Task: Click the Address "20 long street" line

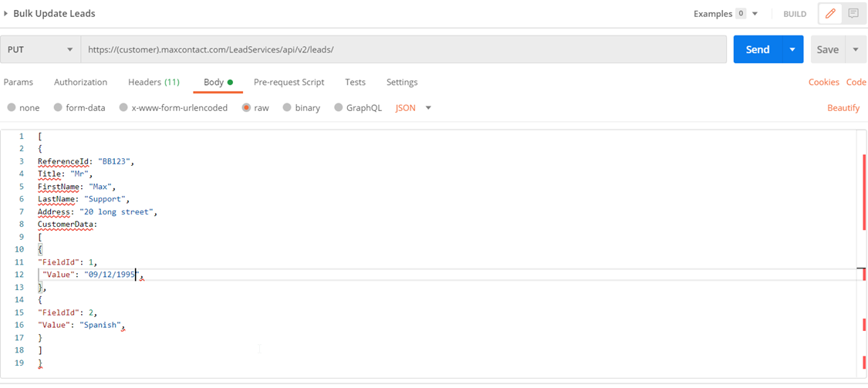Action: pyautogui.click(x=97, y=211)
